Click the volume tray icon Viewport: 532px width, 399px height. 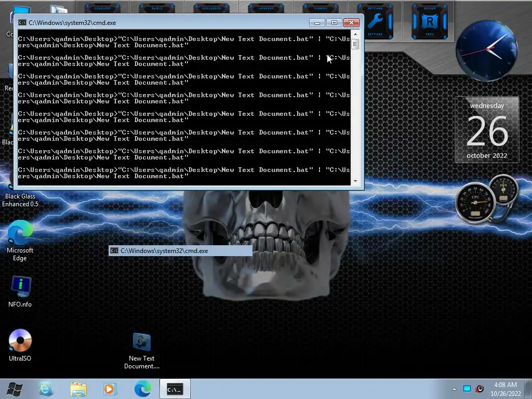tap(480, 389)
